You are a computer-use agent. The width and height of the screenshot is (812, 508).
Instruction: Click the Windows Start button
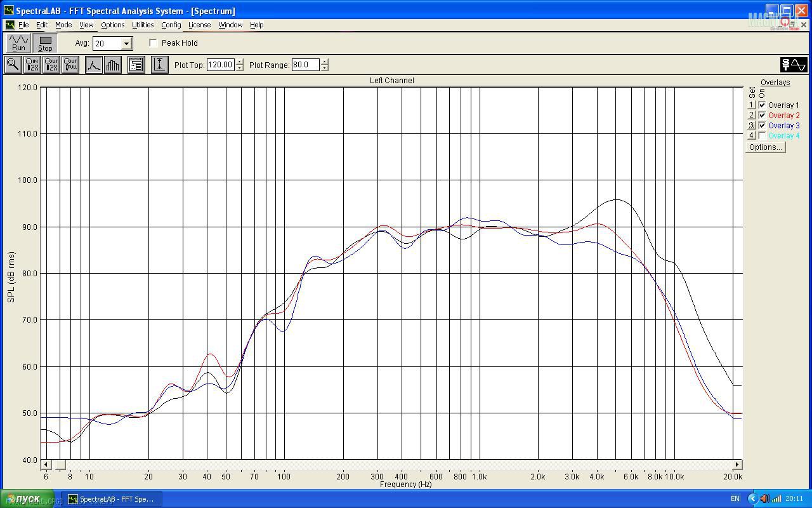click(x=27, y=499)
